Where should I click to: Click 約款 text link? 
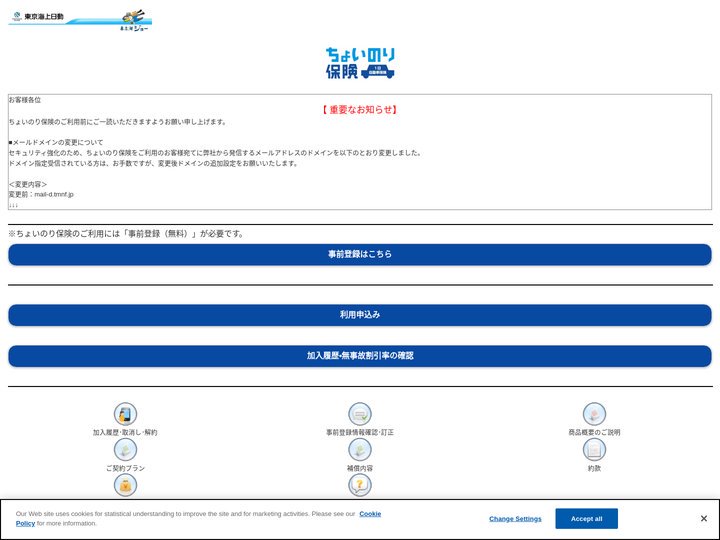click(594, 468)
